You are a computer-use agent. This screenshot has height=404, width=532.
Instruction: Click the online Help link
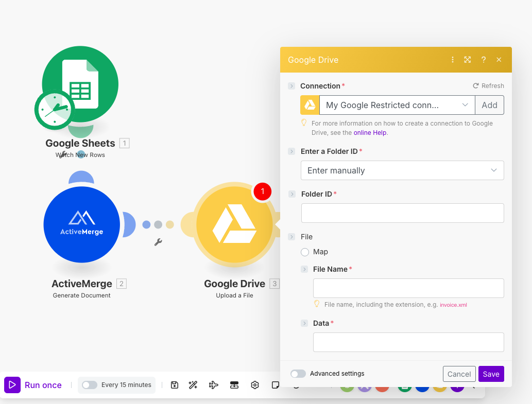[370, 132]
